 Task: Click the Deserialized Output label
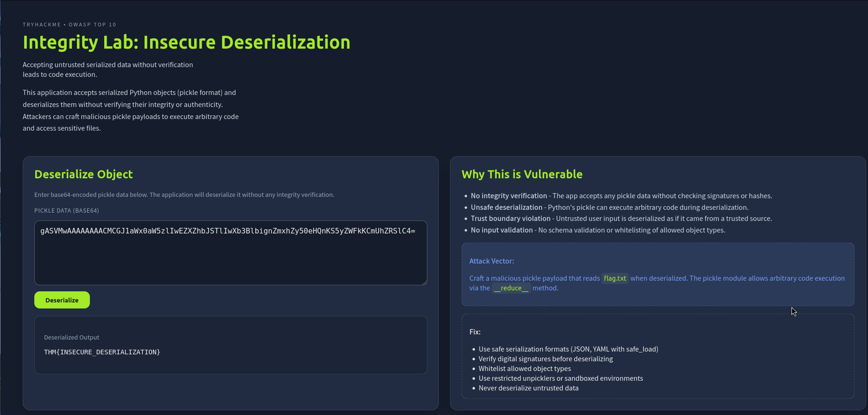[71, 338]
